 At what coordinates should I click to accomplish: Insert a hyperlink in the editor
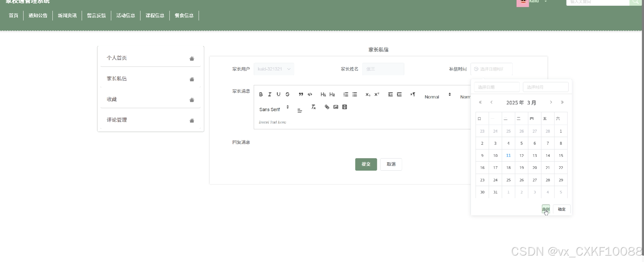pos(327,107)
